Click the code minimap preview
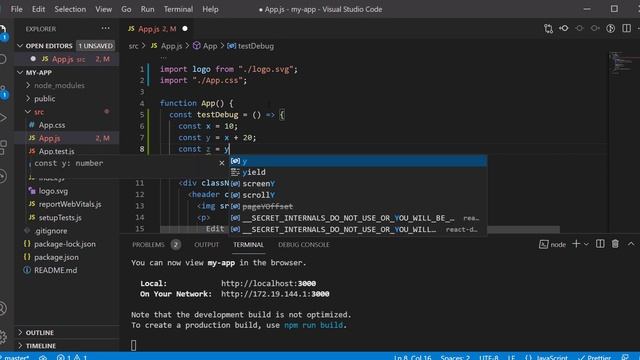 [621, 63]
